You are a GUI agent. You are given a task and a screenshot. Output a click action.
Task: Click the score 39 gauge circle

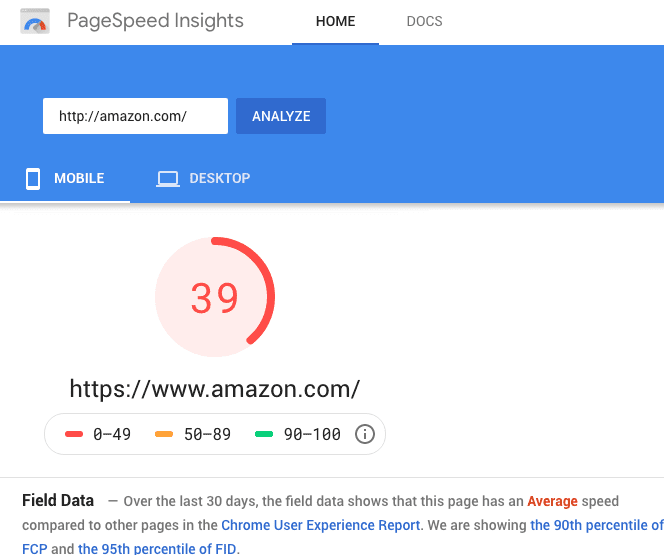(215, 297)
